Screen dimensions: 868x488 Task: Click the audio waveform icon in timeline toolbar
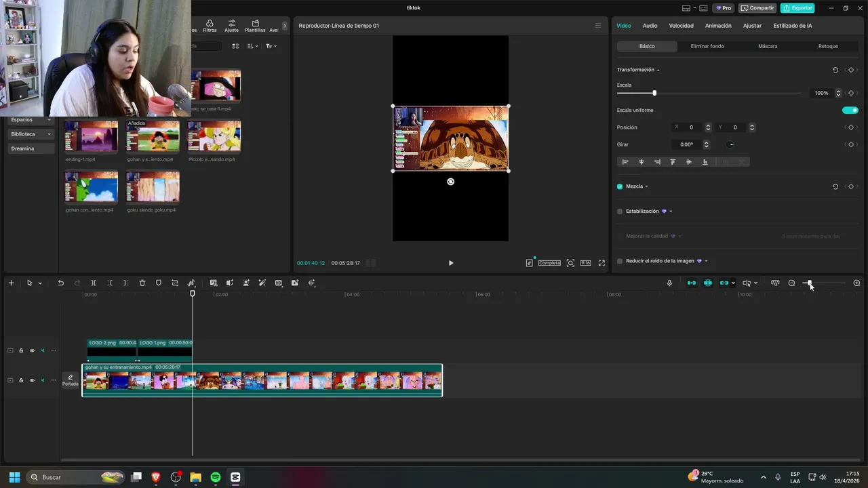311,283
